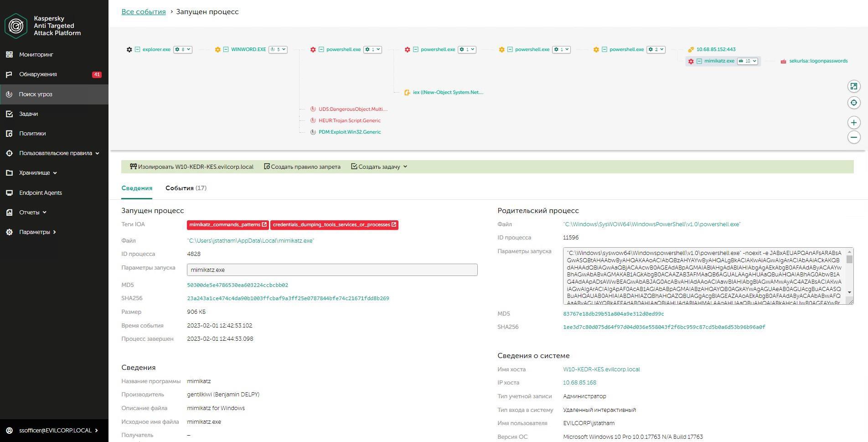Click the mimikatz MD5 hash 50300de5…
The height and width of the screenshot is (442, 868).
tap(238, 286)
